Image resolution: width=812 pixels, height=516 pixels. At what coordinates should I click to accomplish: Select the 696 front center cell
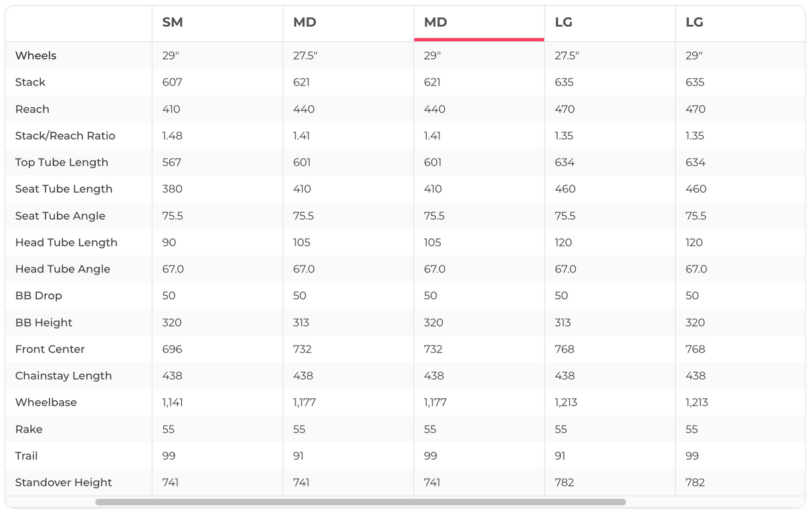[x=172, y=349]
